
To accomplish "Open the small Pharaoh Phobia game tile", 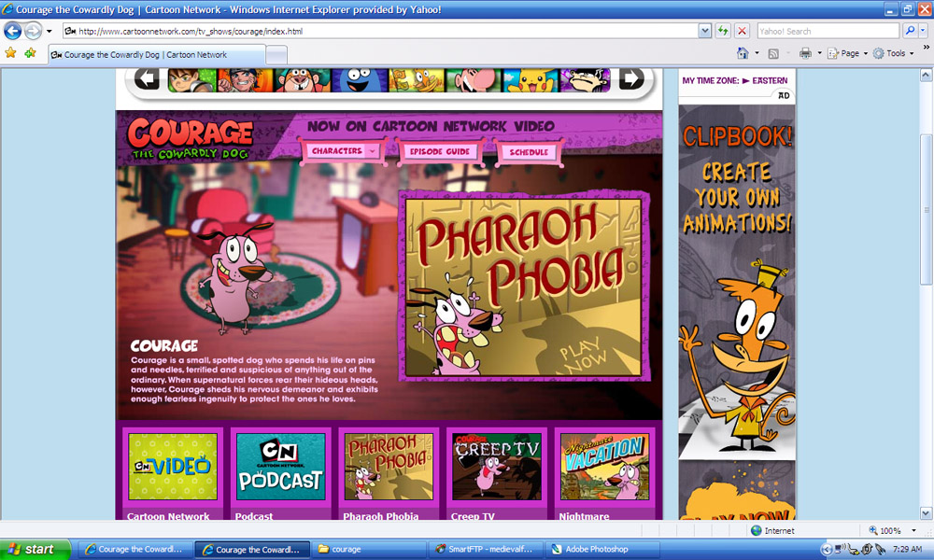I will pyautogui.click(x=389, y=467).
